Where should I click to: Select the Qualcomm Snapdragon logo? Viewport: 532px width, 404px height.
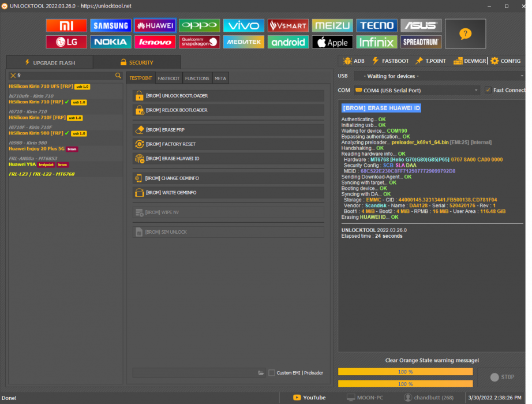pyautogui.click(x=200, y=42)
